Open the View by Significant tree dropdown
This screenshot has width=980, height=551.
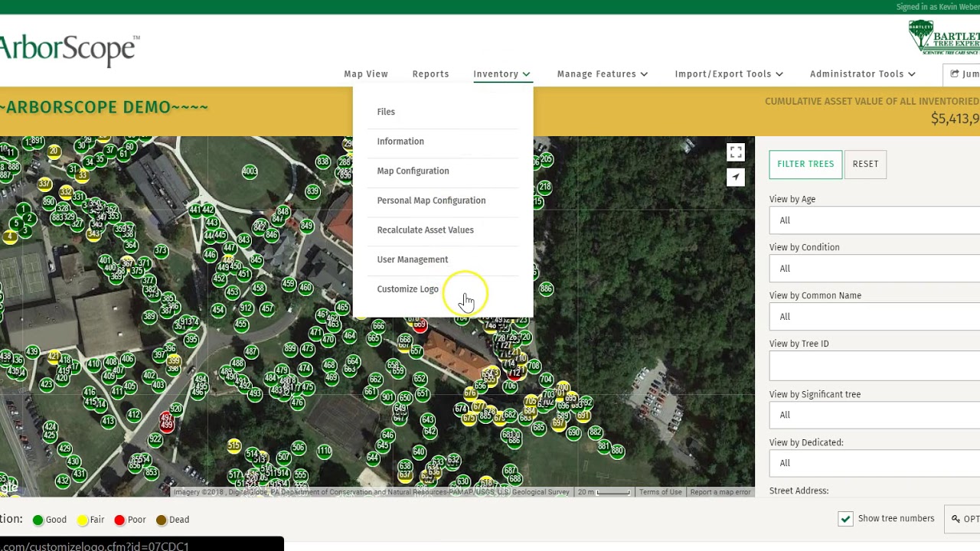[x=874, y=415]
